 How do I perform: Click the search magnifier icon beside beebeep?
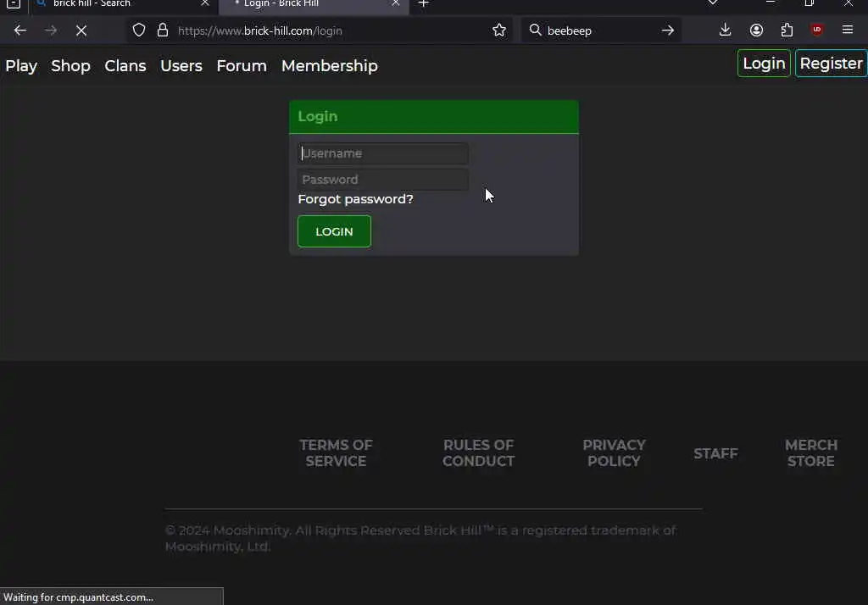536,30
